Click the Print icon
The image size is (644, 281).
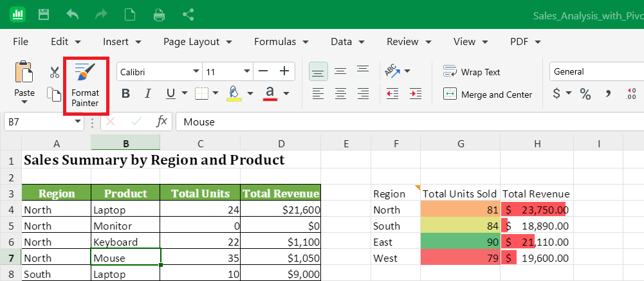(159, 15)
